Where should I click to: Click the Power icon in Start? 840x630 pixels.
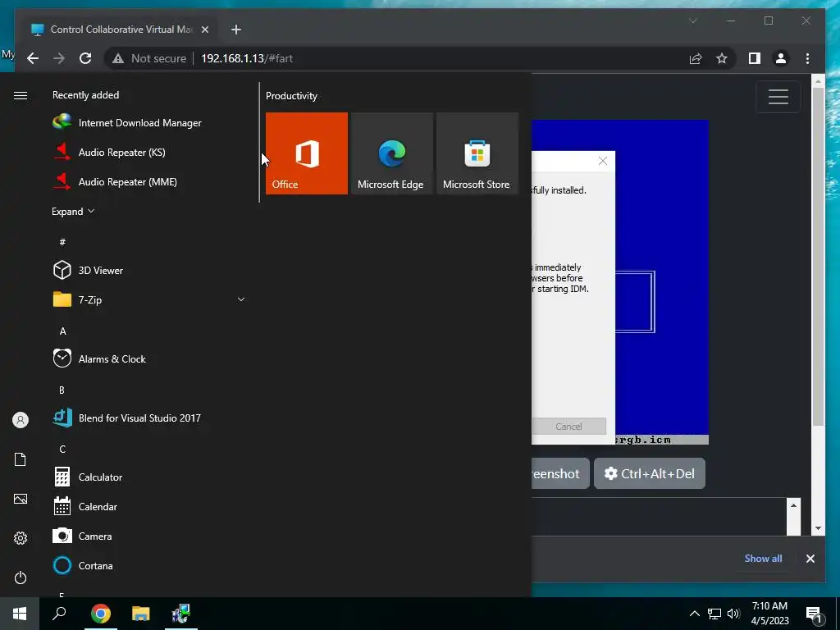21,577
